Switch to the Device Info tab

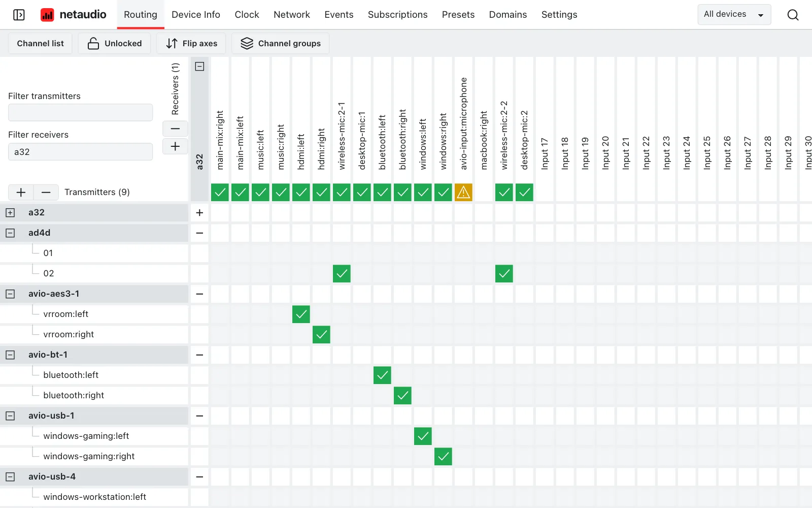(x=196, y=15)
